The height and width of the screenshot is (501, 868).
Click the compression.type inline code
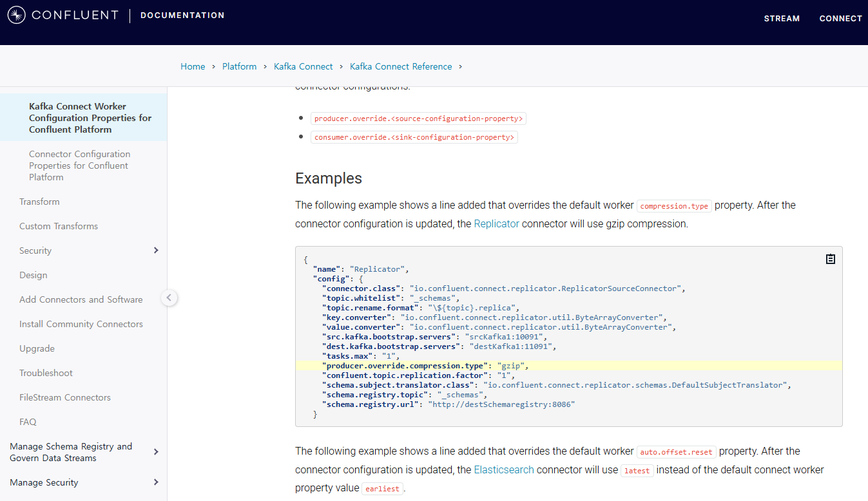[674, 206]
